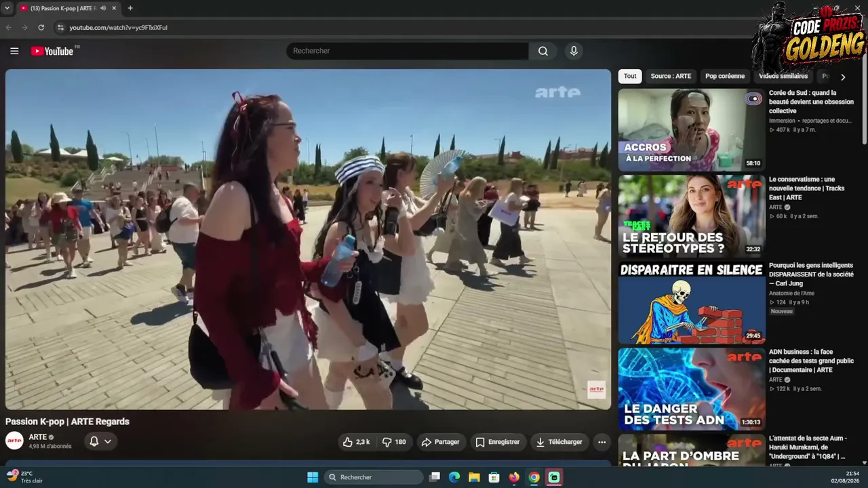Go forward in browser history
Viewport: 868px width, 488px height.
pos(24,27)
